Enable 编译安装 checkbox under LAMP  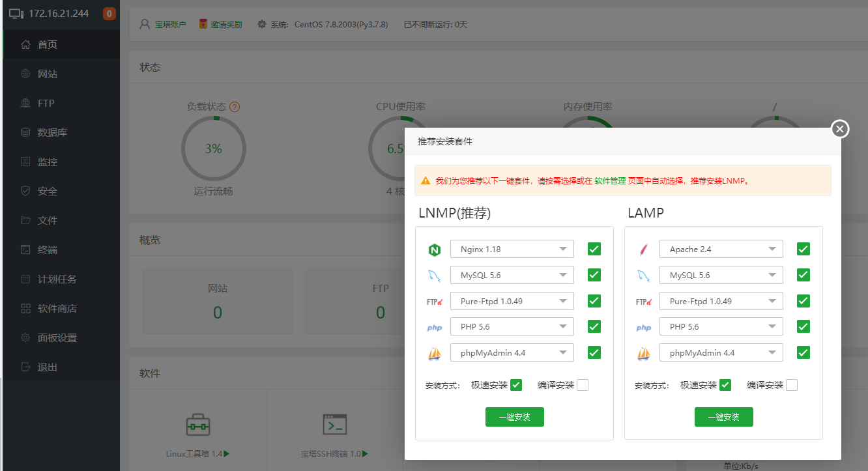click(792, 385)
